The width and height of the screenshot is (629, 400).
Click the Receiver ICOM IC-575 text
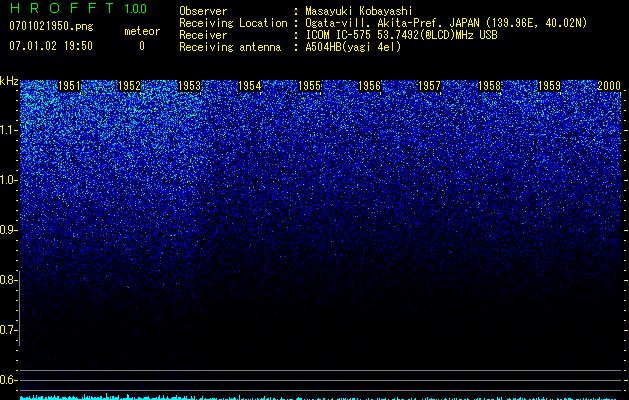click(401, 35)
